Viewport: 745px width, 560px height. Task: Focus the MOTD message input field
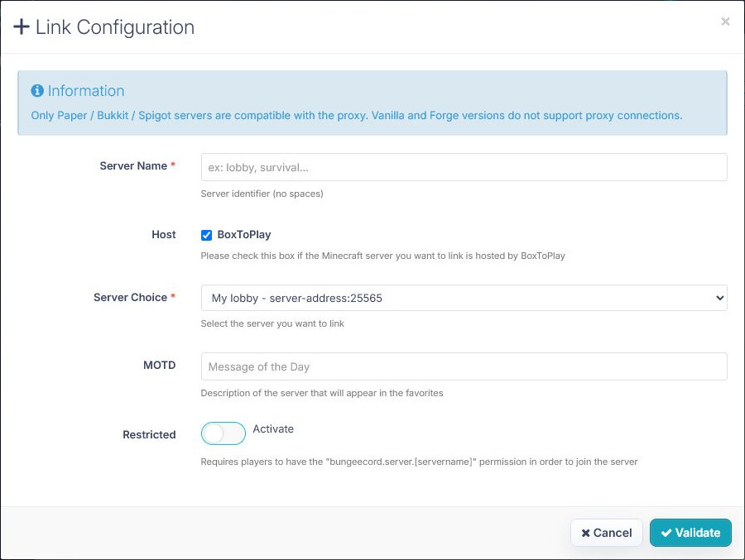click(x=464, y=366)
